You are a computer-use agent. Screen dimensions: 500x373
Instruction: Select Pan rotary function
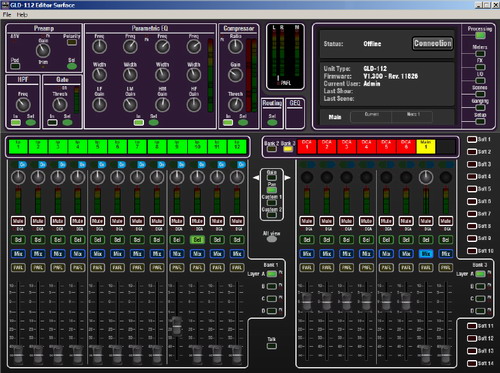click(x=272, y=190)
